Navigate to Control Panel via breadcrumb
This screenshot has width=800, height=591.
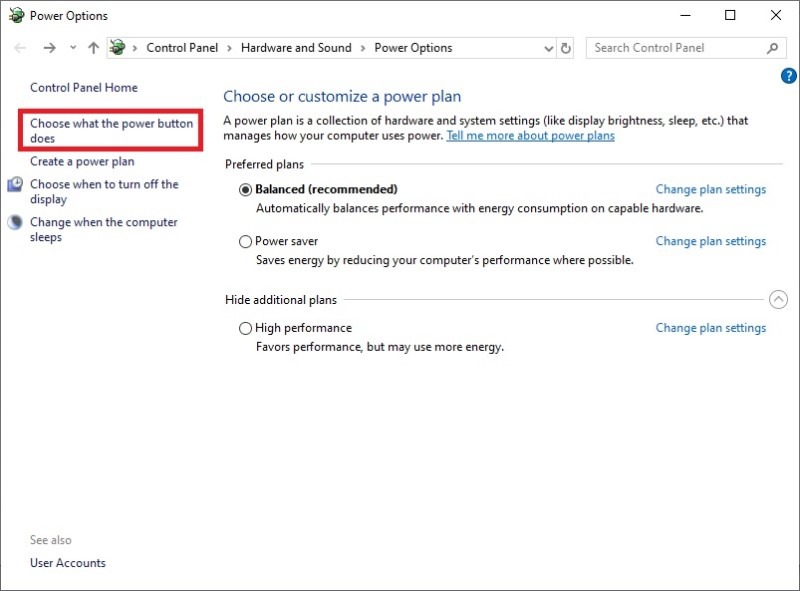pyautogui.click(x=182, y=47)
